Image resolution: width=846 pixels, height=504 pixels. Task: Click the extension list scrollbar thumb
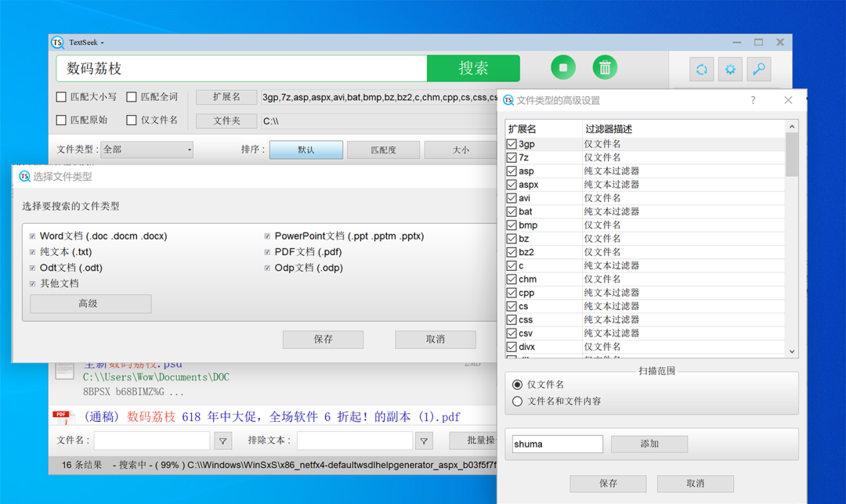coord(791,154)
